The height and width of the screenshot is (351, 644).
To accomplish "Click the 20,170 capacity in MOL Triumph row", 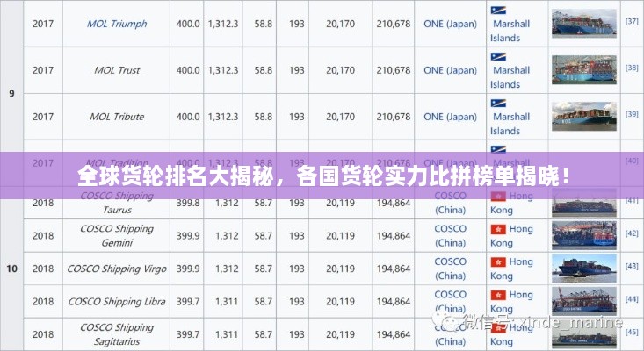I will point(341,24).
